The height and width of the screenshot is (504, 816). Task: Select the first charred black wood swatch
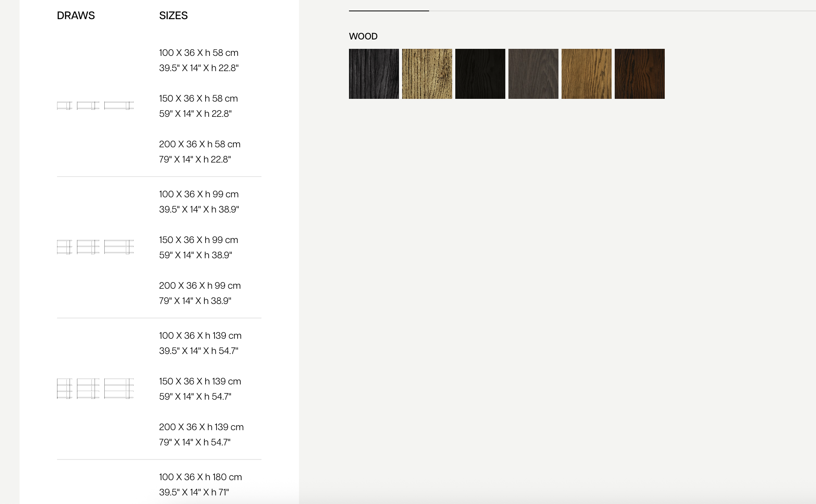374,74
